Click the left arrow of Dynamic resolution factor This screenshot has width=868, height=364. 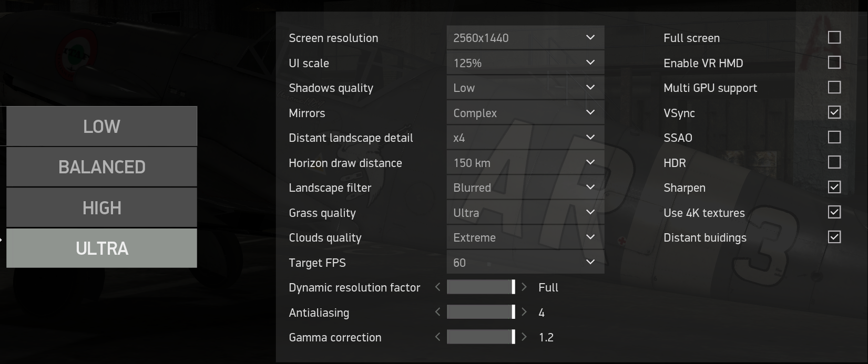point(437,287)
